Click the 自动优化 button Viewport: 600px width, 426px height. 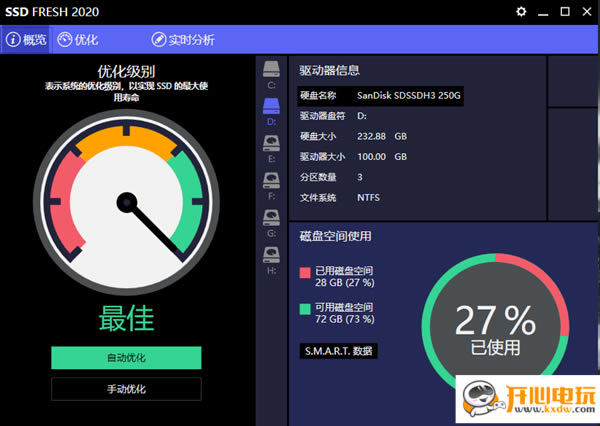click(x=126, y=358)
